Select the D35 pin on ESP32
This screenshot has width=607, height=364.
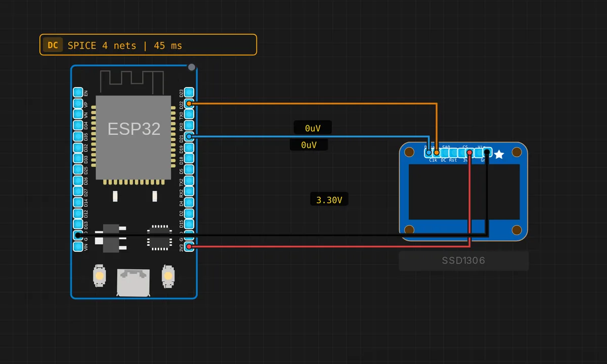[x=78, y=136]
